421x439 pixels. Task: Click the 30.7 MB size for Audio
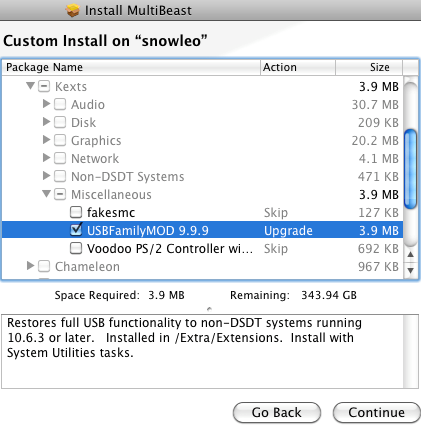coord(375,105)
